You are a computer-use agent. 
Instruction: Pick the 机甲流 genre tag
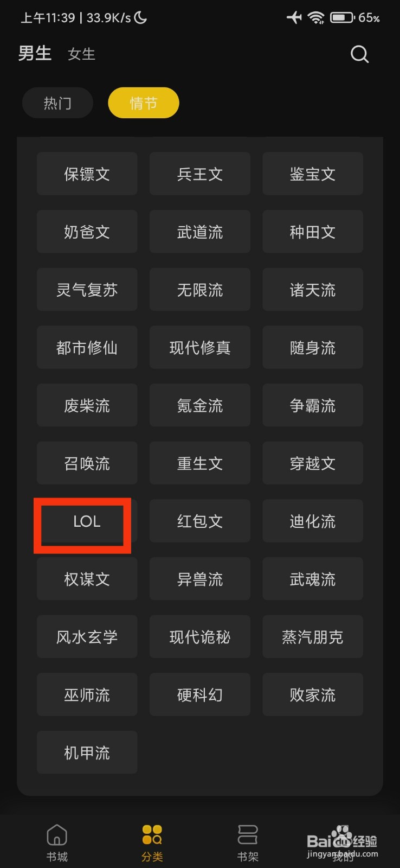click(87, 753)
